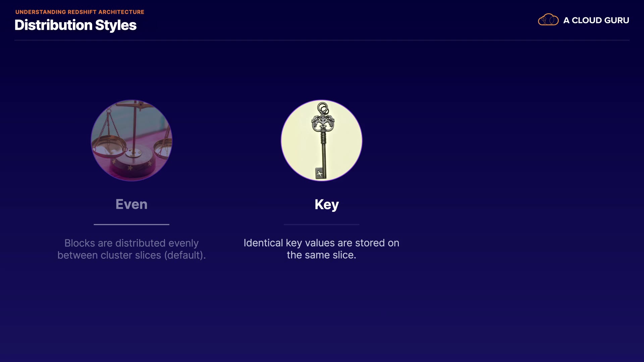Image resolution: width=644 pixels, height=362 pixels.
Task: Click the identical key values description text
Action: coord(321,249)
